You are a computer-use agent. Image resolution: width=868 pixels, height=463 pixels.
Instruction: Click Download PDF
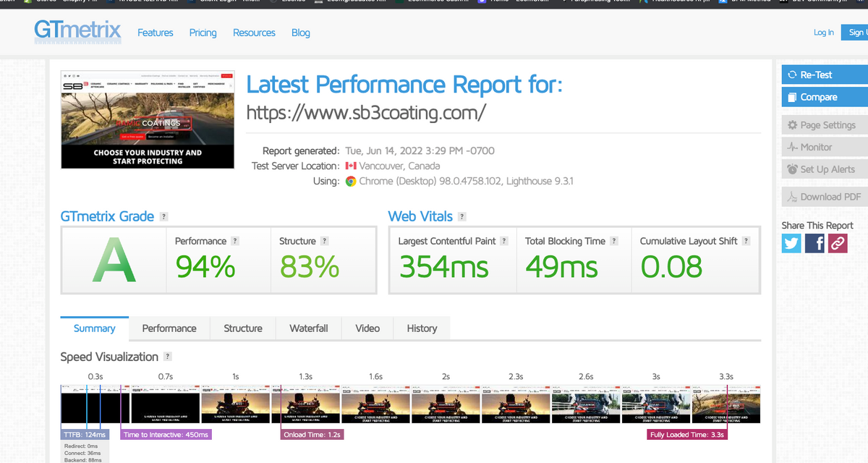823,197
